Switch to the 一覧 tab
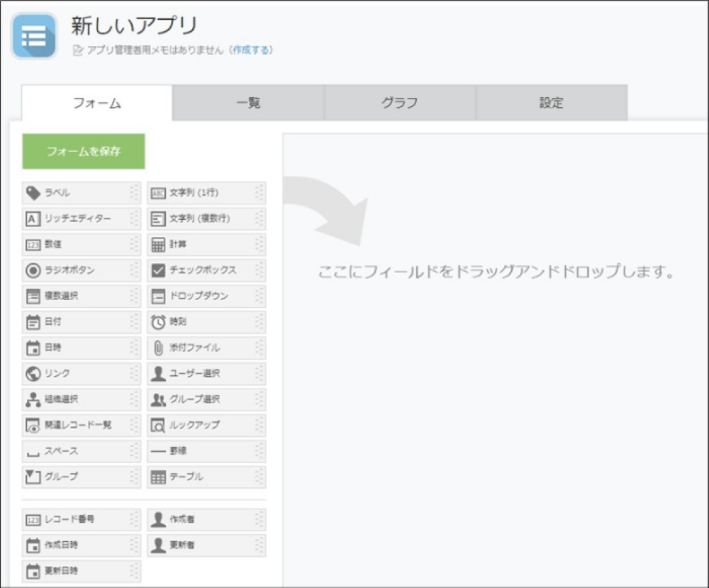This screenshot has height=588, width=709. click(248, 102)
